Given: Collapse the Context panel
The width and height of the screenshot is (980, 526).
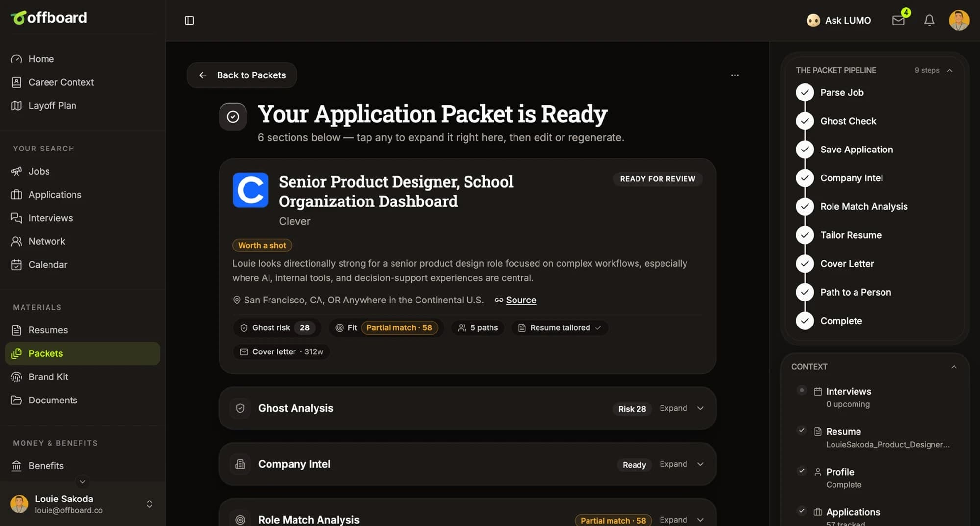Looking at the screenshot, I should (x=954, y=367).
